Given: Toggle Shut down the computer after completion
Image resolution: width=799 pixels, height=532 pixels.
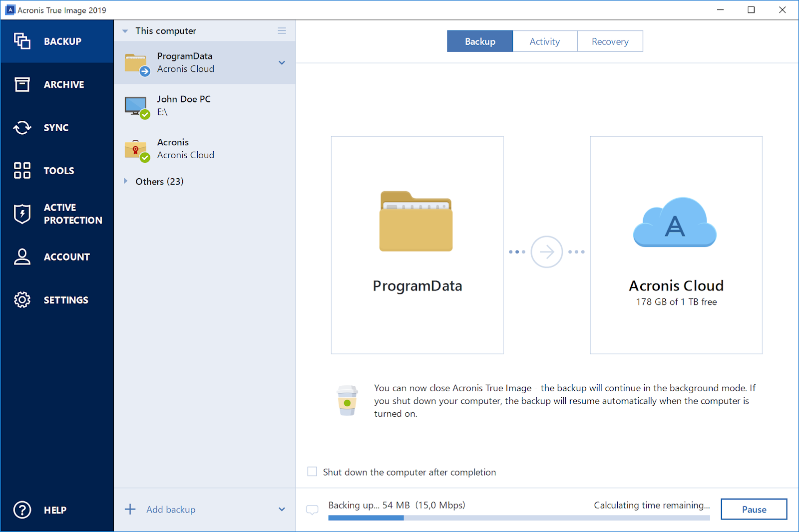Looking at the screenshot, I should pyautogui.click(x=312, y=472).
